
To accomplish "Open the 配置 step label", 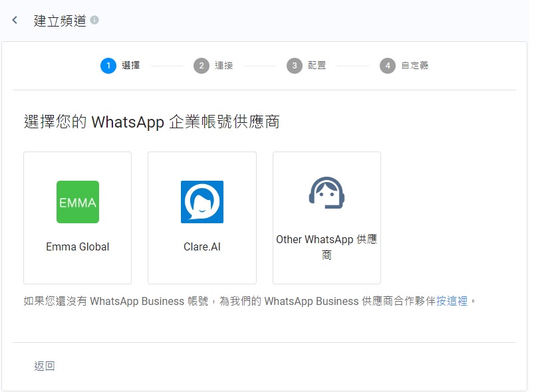I will pyautogui.click(x=317, y=65).
